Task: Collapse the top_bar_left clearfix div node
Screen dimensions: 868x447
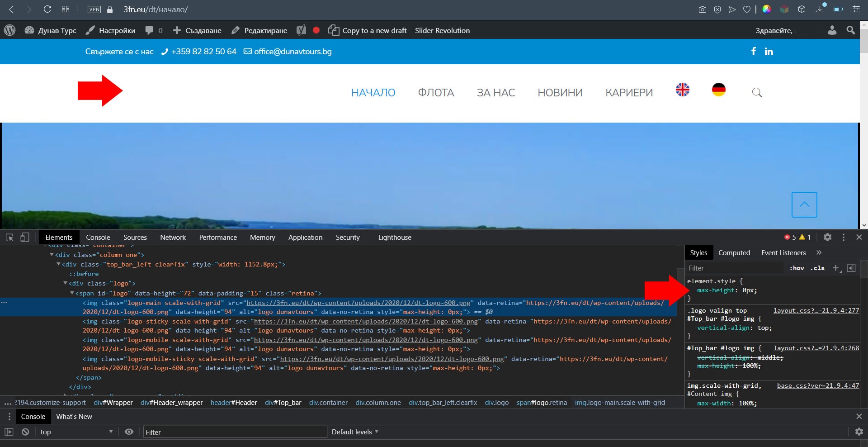Action: click(58, 264)
